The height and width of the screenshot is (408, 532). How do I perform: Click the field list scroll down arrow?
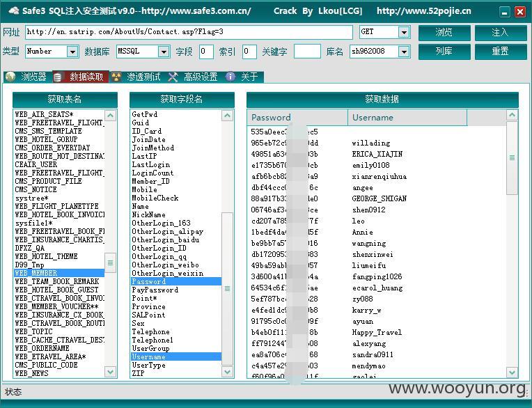pyautogui.click(x=227, y=372)
